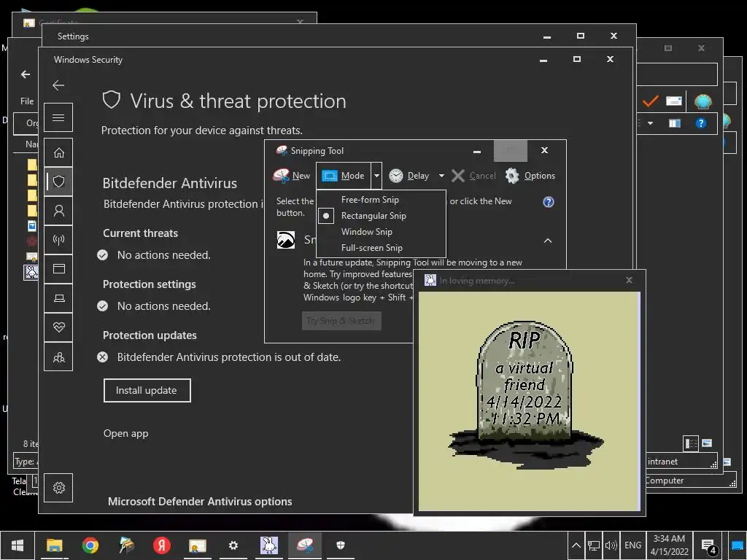Open Account protection person icon in sidebar
This screenshot has height=560, width=747.
(x=58, y=211)
